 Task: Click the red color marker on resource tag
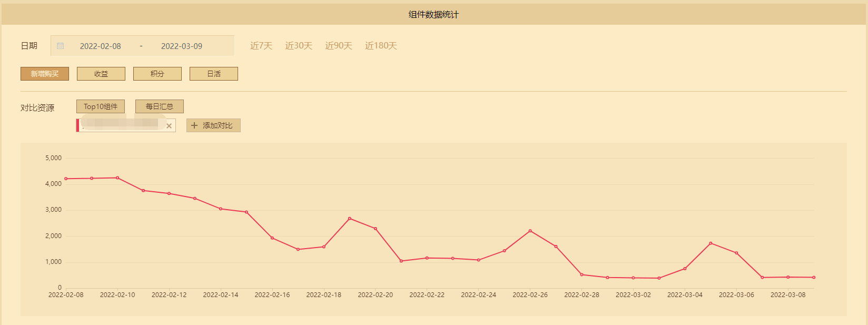pos(78,125)
